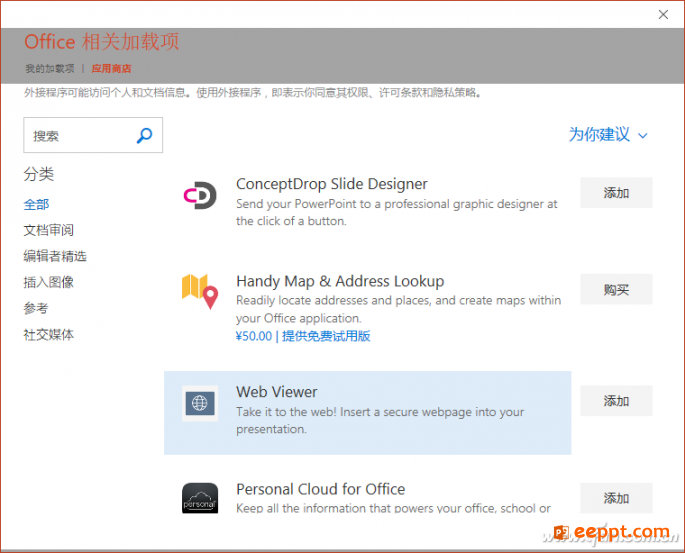The width and height of the screenshot is (685, 553).
Task: Focus the 搜索 search input field
Action: (x=93, y=135)
